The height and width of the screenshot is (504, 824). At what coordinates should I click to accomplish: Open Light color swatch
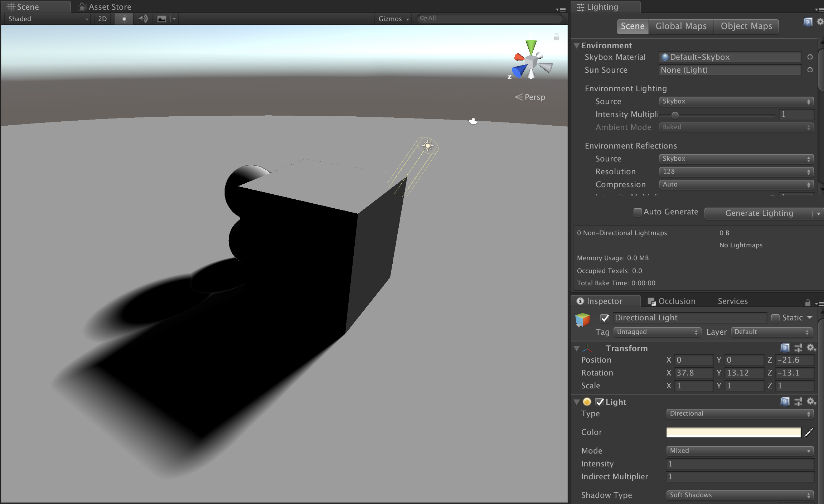tap(733, 432)
